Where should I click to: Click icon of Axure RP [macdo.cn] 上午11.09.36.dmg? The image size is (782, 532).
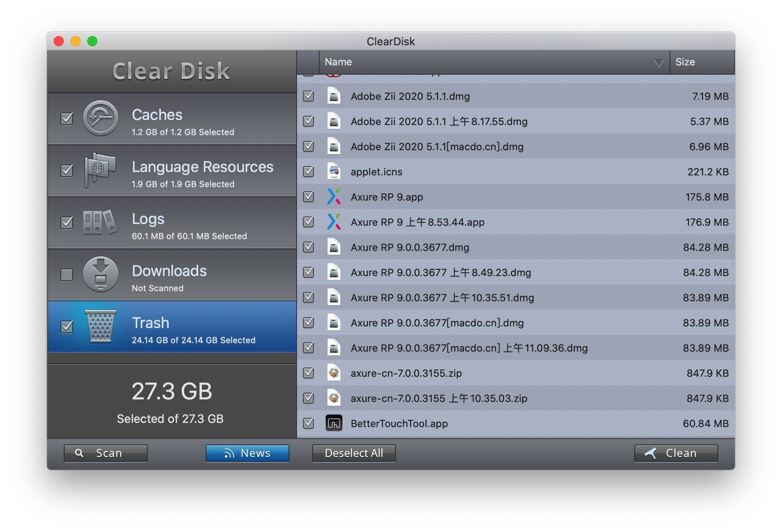tap(334, 348)
